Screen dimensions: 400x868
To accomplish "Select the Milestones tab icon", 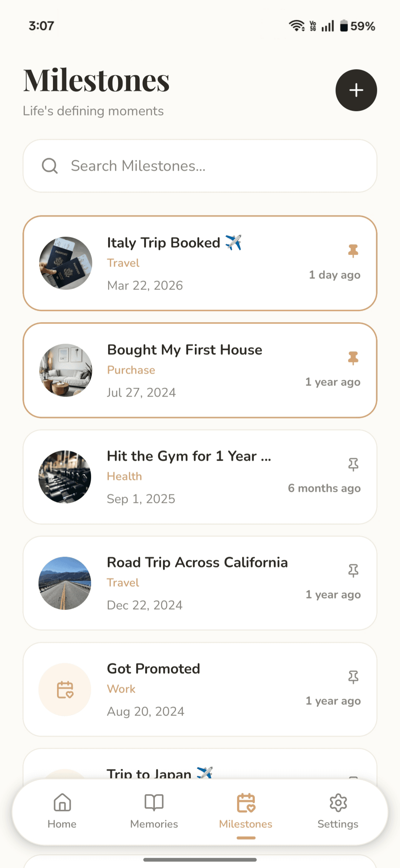I will tap(246, 803).
